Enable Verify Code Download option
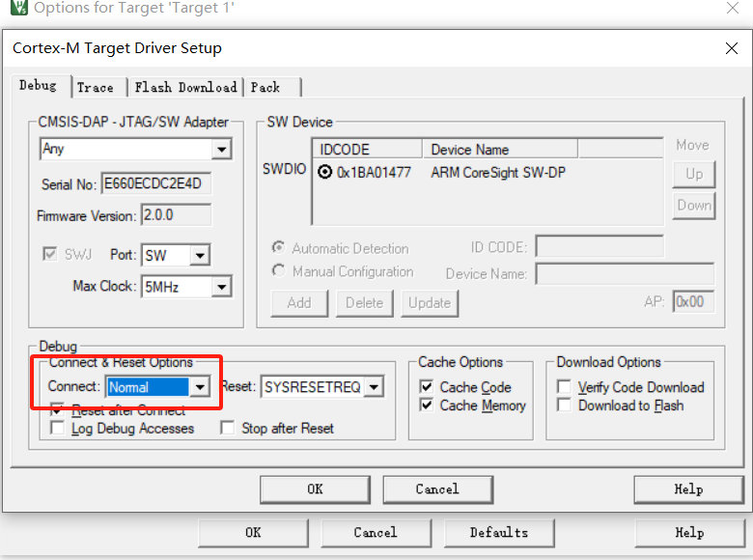Image resolution: width=753 pixels, height=560 pixels. pos(565,387)
